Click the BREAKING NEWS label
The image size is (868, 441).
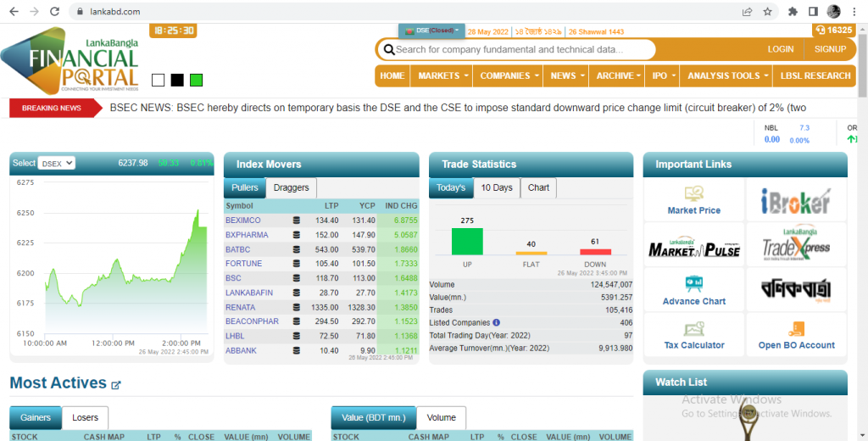click(x=52, y=108)
